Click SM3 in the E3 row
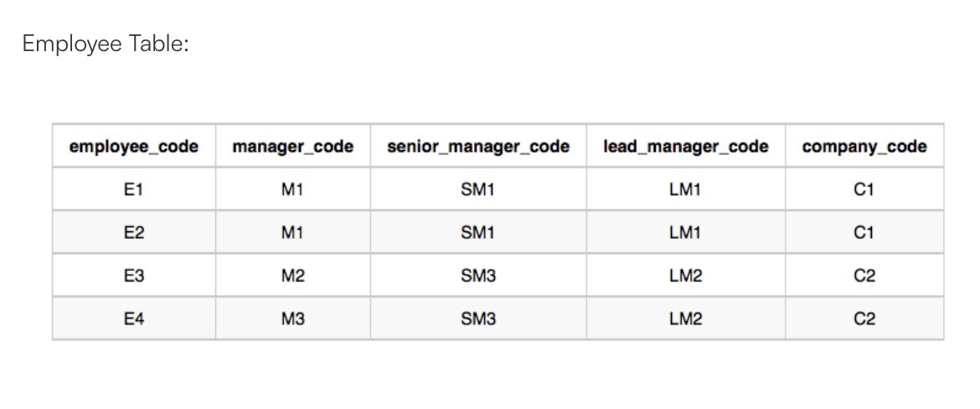 click(478, 275)
